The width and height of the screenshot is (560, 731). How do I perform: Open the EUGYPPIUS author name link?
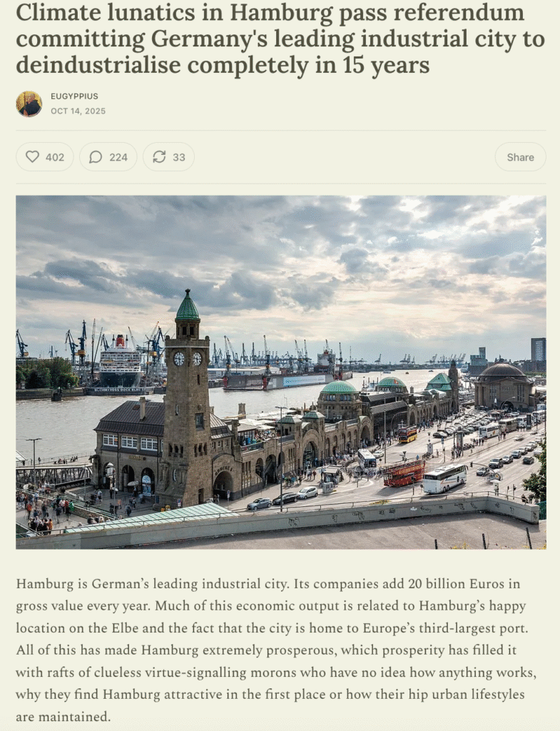(74, 96)
